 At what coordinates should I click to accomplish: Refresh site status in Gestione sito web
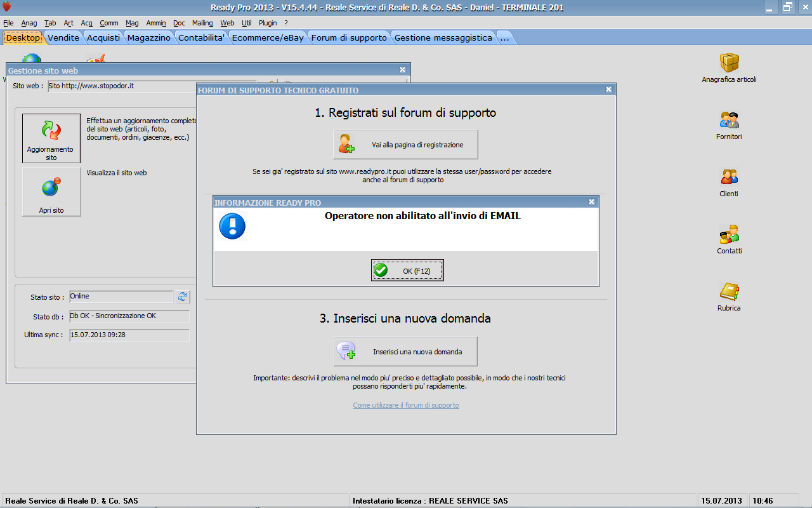tap(183, 297)
